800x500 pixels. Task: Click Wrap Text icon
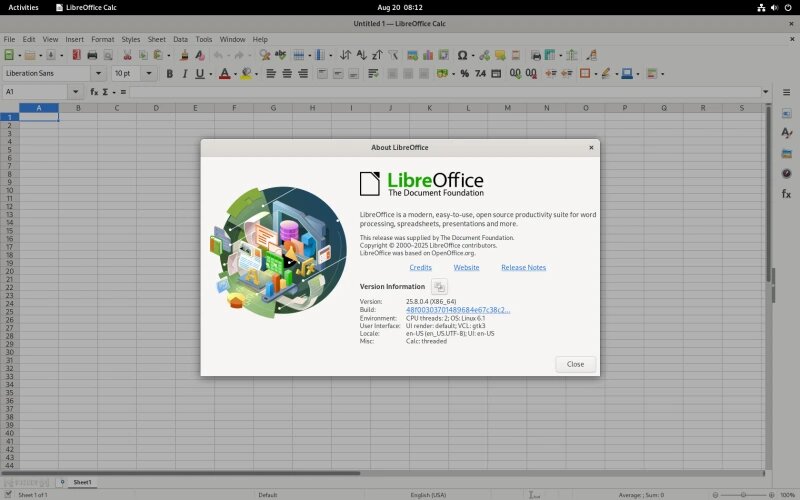point(373,73)
